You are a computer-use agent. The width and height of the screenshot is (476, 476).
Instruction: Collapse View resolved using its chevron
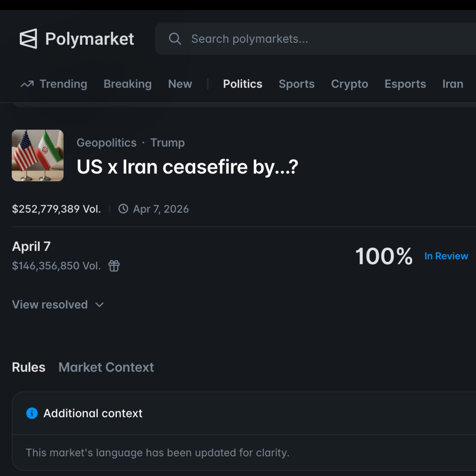click(99, 305)
